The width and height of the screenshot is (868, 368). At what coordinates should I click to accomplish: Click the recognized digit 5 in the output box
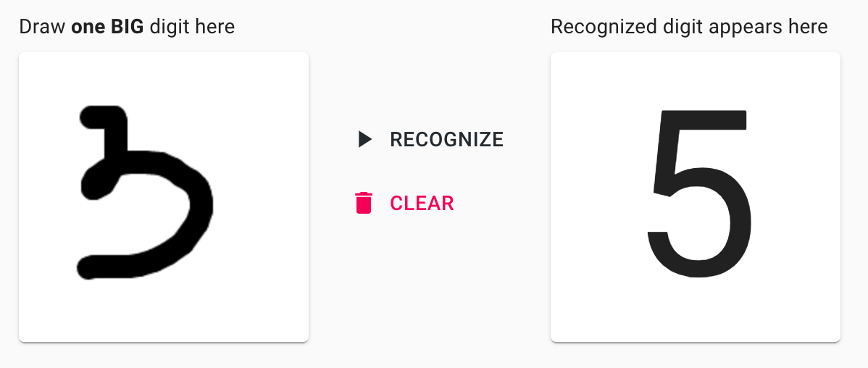698,193
